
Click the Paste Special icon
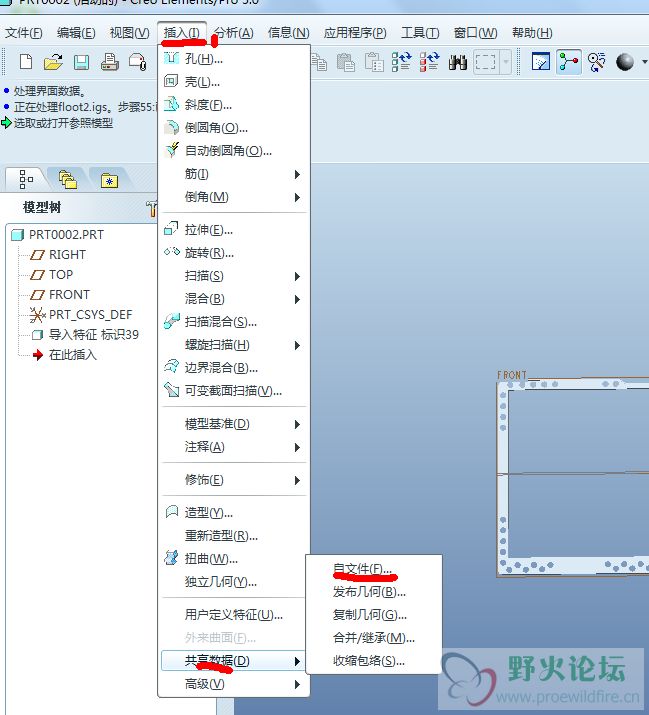pos(374,62)
